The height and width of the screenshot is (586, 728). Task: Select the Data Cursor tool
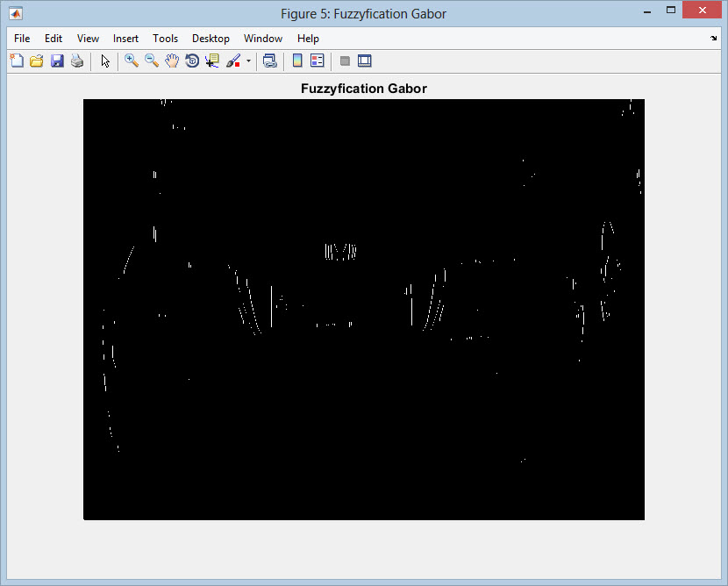click(x=212, y=61)
